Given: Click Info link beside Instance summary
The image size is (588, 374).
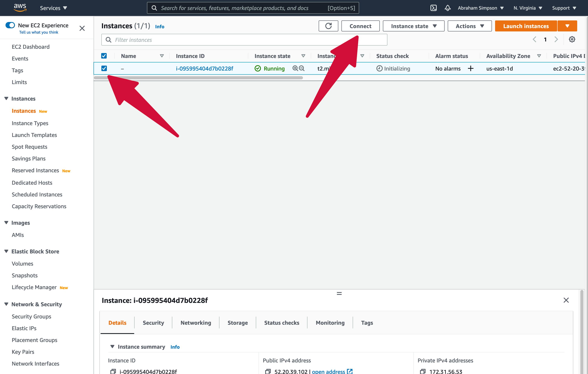Looking at the screenshot, I should coord(175,347).
